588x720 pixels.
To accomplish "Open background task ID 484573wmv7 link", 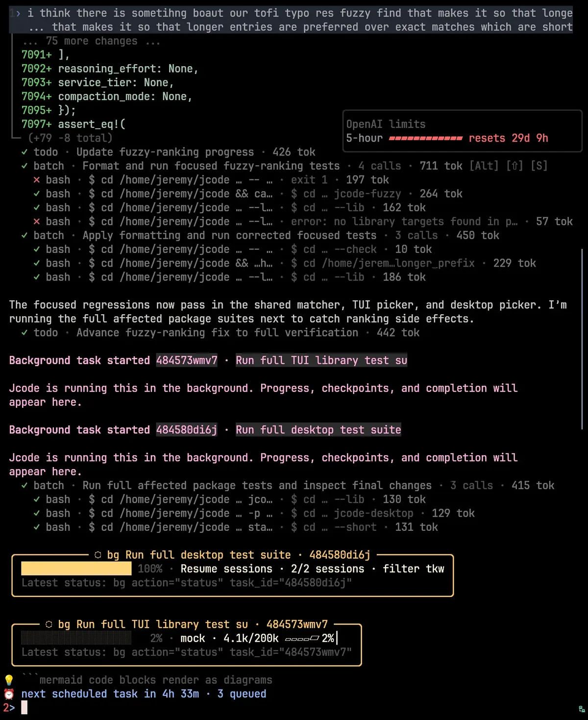I will click(x=187, y=361).
